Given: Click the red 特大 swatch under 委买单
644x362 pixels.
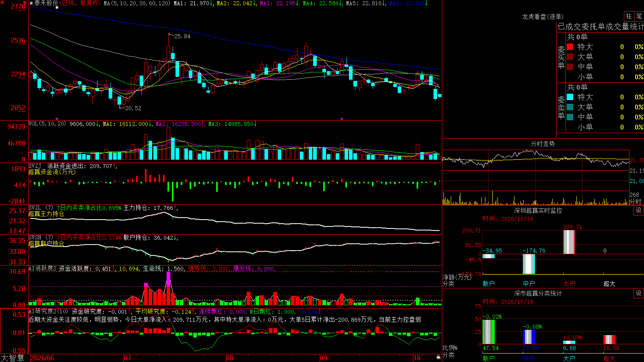Looking at the screenshot, I should 570,47.
